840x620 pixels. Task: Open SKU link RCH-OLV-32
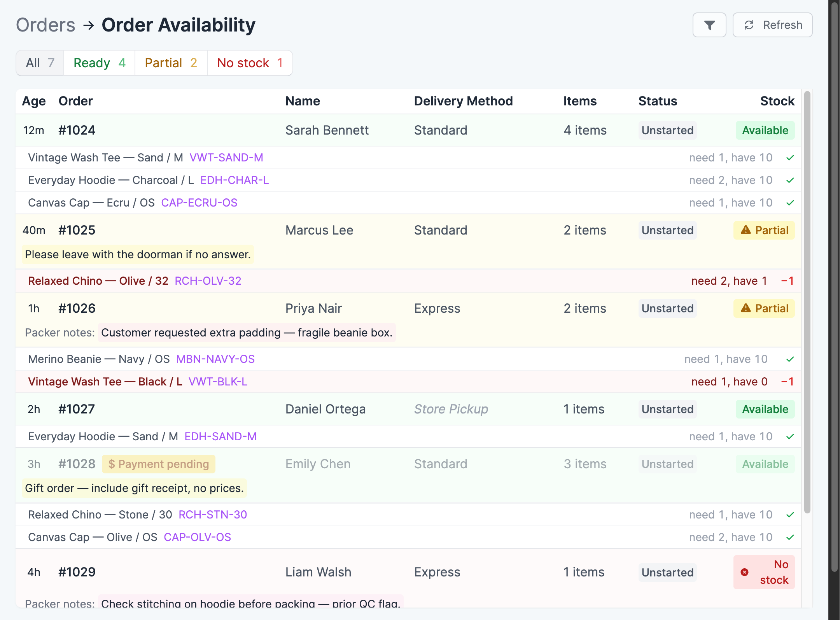[208, 281]
